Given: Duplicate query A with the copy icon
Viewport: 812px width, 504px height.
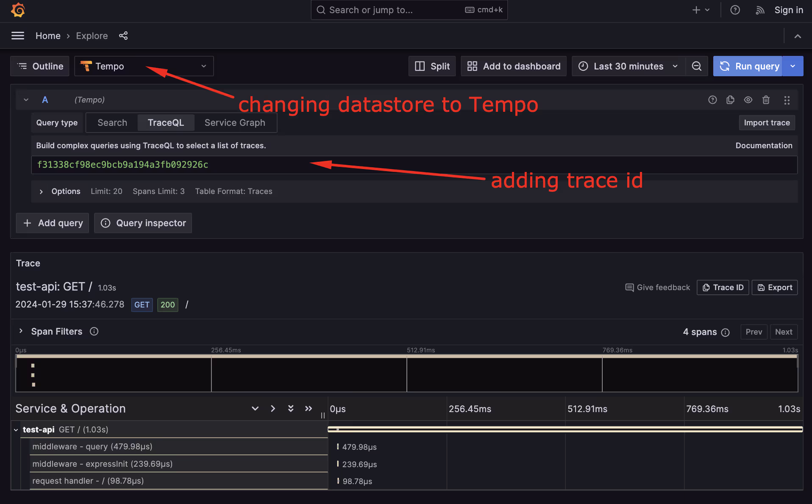Looking at the screenshot, I should (730, 100).
